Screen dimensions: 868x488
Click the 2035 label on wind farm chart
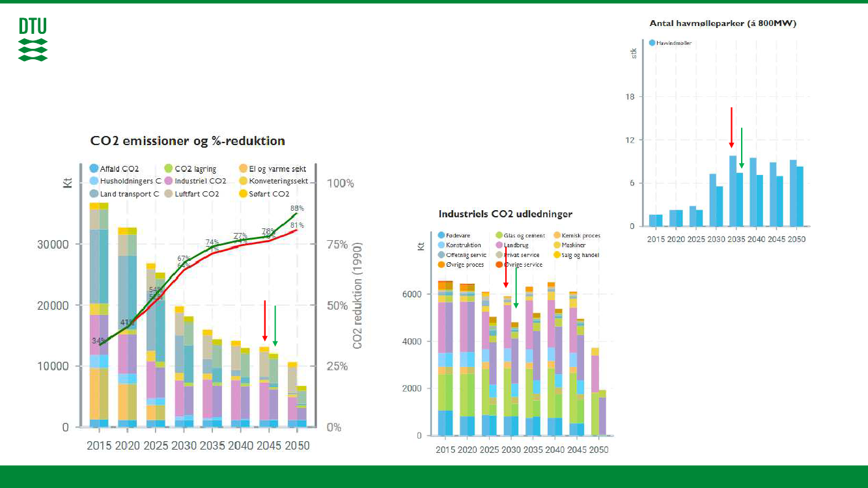(736, 239)
